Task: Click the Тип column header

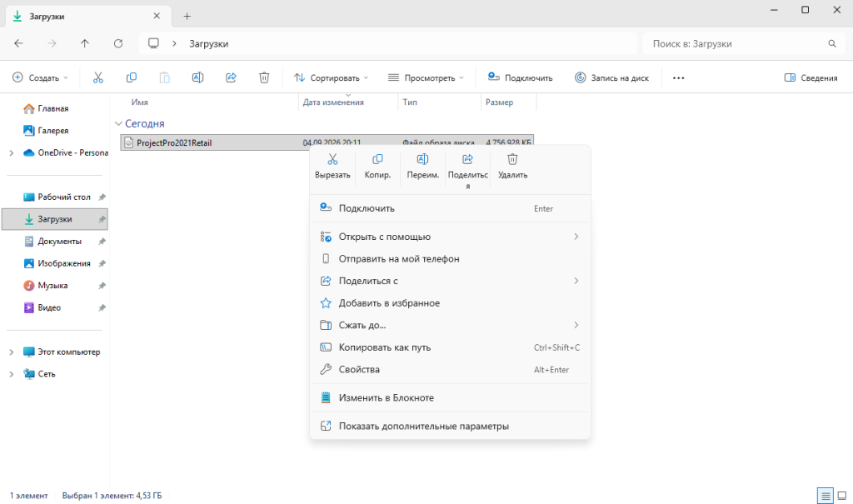Action: (x=410, y=102)
